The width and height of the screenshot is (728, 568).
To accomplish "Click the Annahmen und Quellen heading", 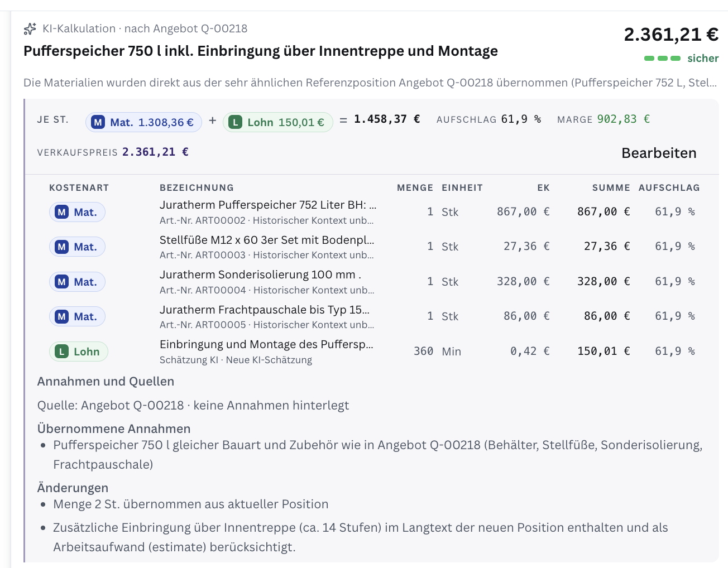I will coord(106,382).
